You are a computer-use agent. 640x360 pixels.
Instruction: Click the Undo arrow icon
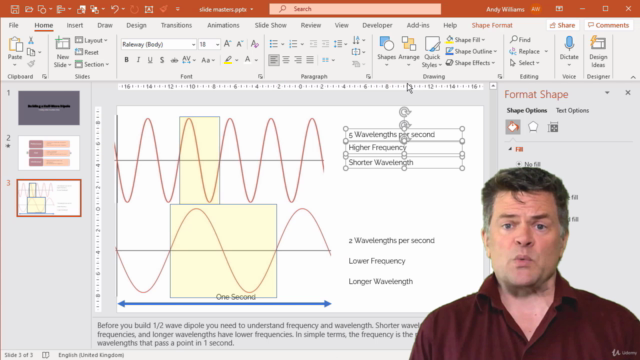tap(115, 9)
